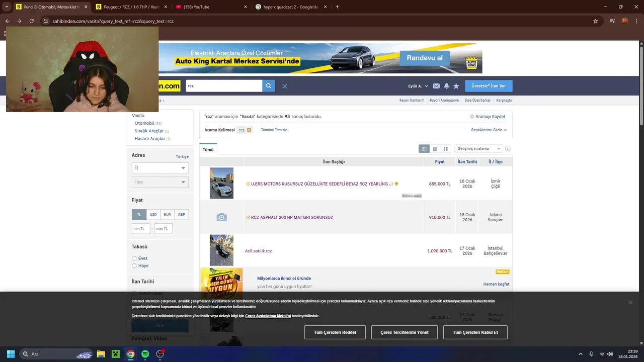
Task: Switch to classic table view icon
Action: pyautogui.click(x=424, y=149)
